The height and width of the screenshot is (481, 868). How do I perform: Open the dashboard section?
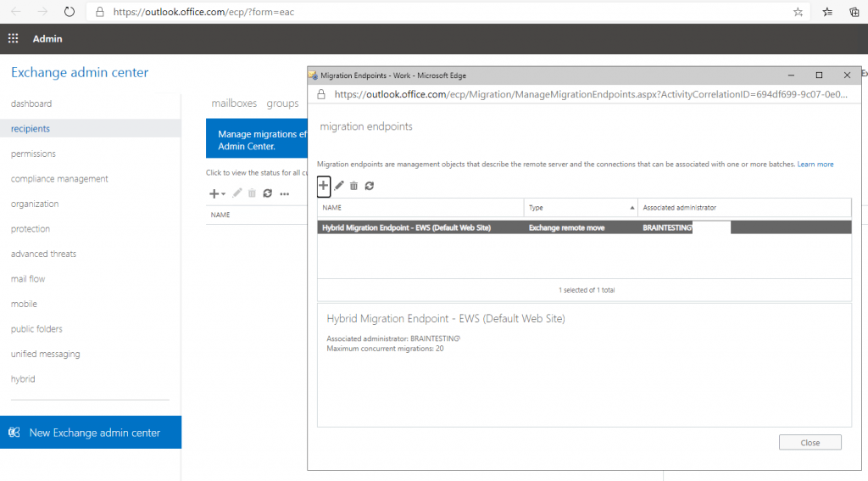[x=31, y=103]
